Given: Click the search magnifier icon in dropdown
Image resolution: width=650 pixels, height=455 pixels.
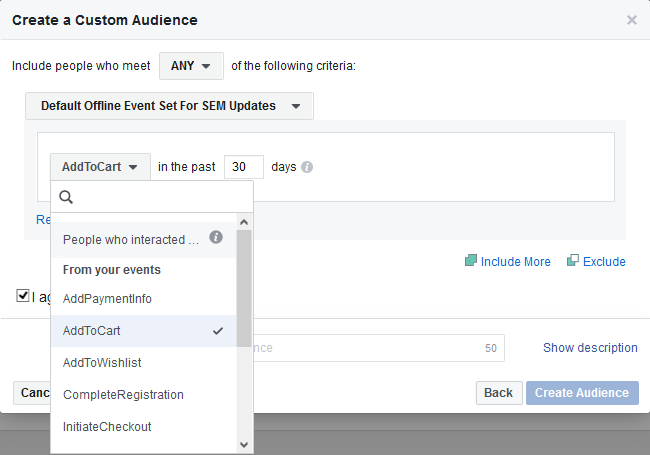Looking at the screenshot, I should pos(67,198).
